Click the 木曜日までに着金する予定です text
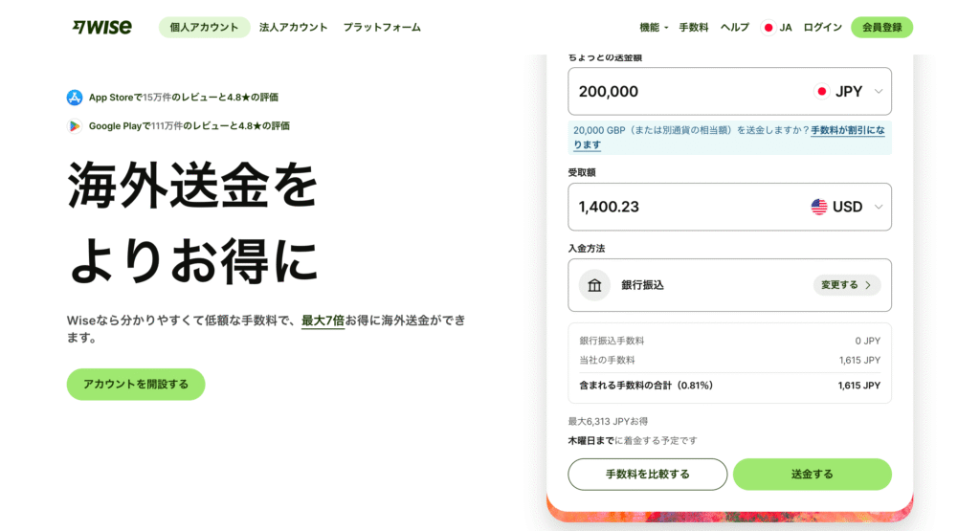Screen dimensions: 980x531 (x=633, y=440)
